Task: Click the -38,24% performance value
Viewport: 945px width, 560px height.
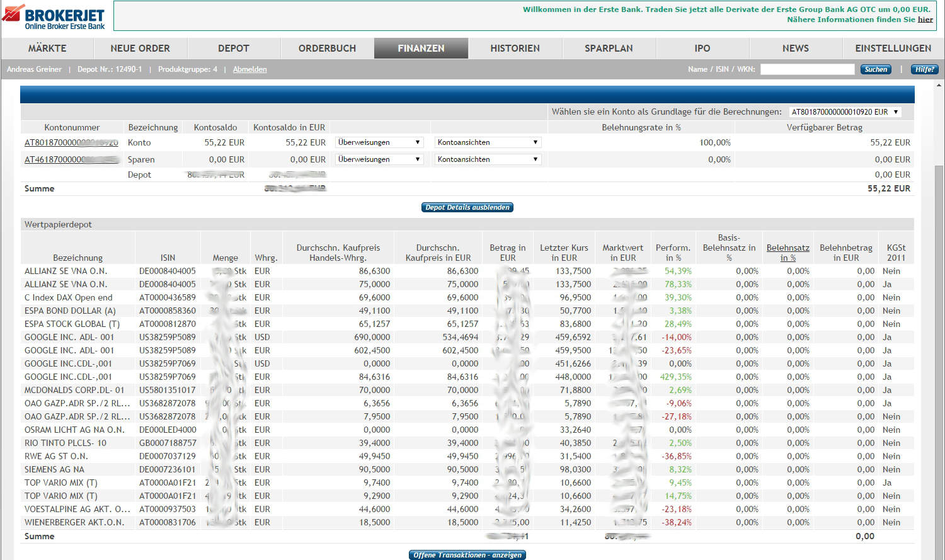Action: click(677, 522)
